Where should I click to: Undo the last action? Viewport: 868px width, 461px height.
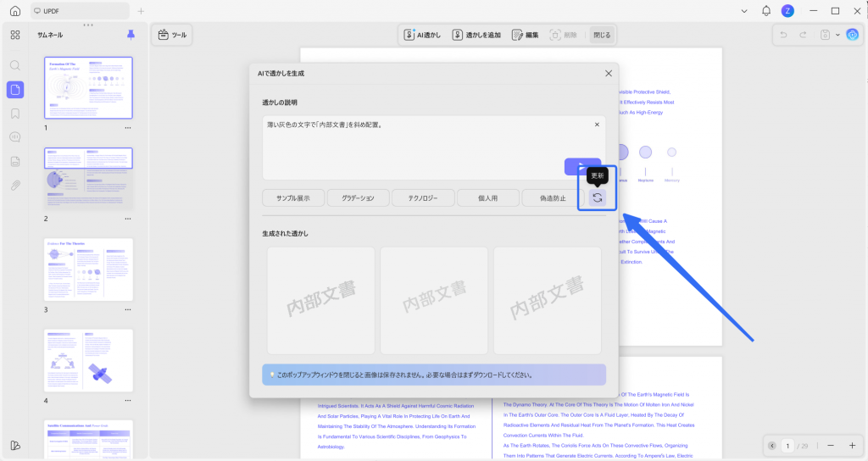(783, 35)
